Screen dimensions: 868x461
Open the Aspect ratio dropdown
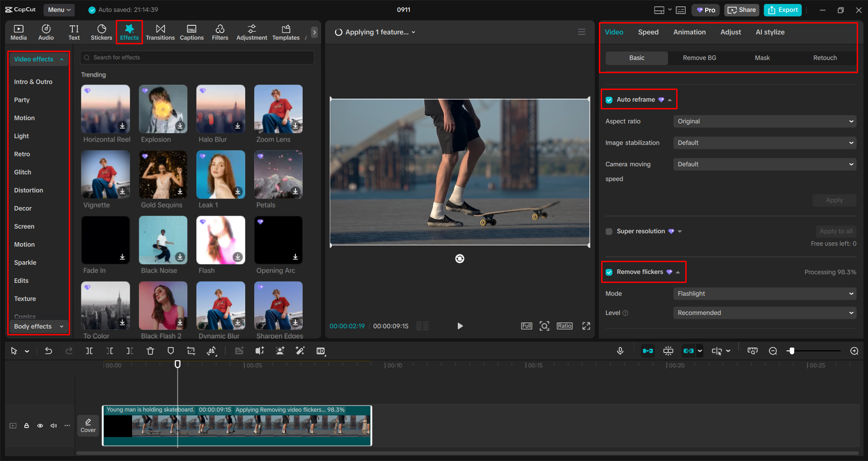point(764,122)
